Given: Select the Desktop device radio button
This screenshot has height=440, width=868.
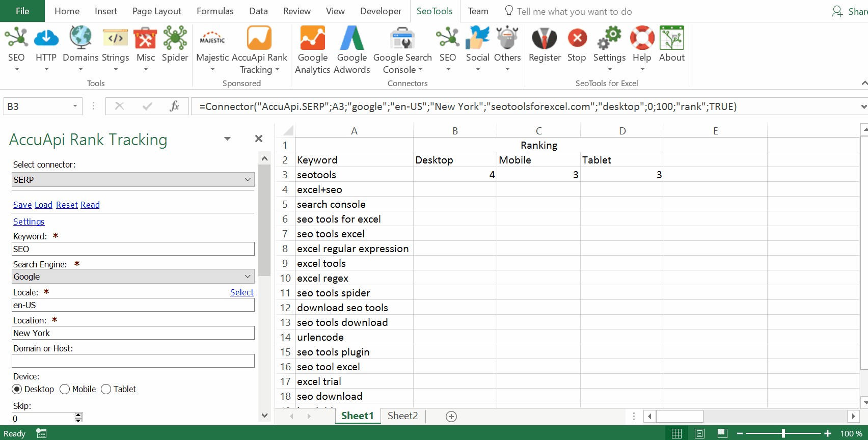Looking at the screenshot, I should [x=17, y=389].
